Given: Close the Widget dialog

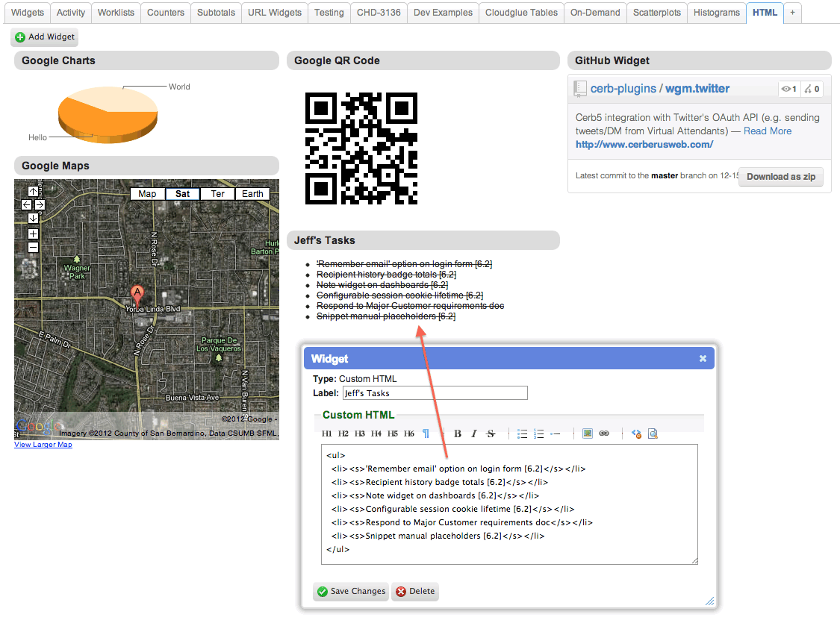Looking at the screenshot, I should pyautogui.click(x=703, y=359).
